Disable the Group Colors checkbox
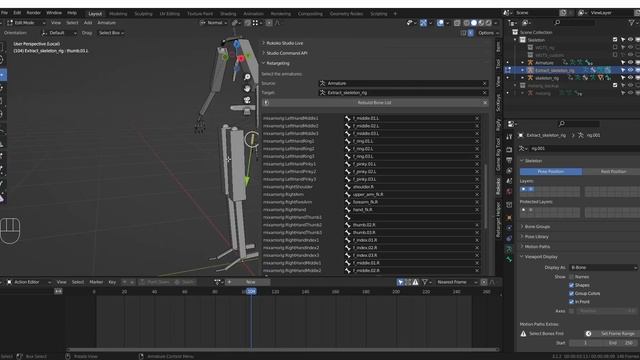The width and height of the screenshot is (640, 360). 571,293
